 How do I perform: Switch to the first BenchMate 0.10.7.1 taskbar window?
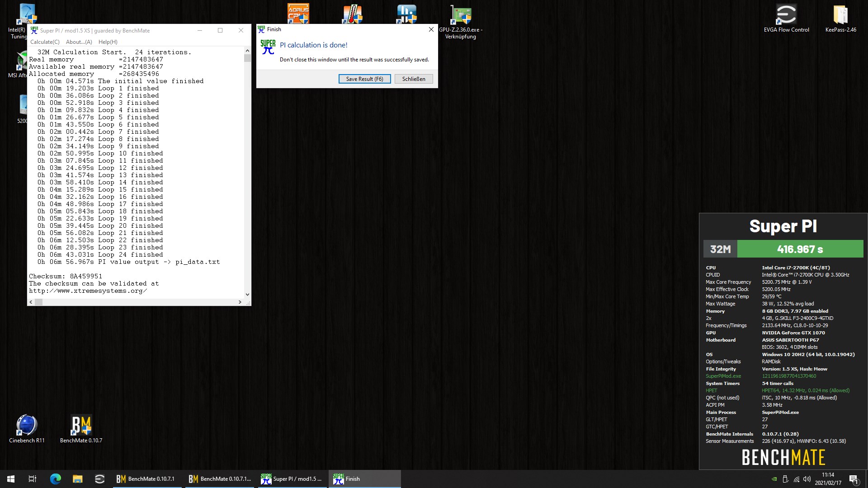tap(147, 479)
